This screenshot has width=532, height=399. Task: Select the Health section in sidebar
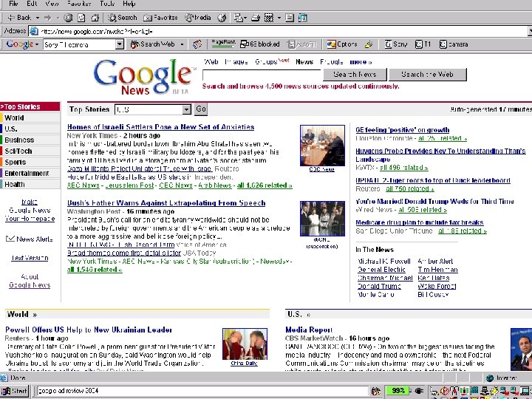click(x=30, y=184)
